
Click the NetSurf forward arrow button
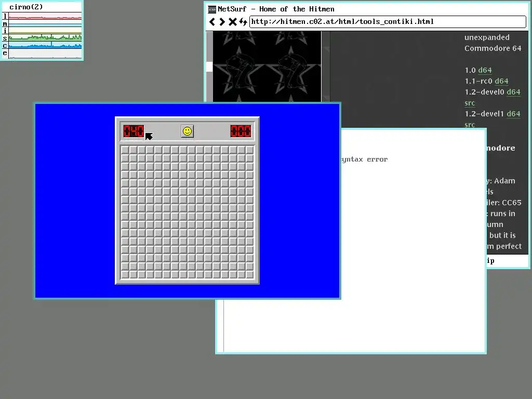coord(222,22)
